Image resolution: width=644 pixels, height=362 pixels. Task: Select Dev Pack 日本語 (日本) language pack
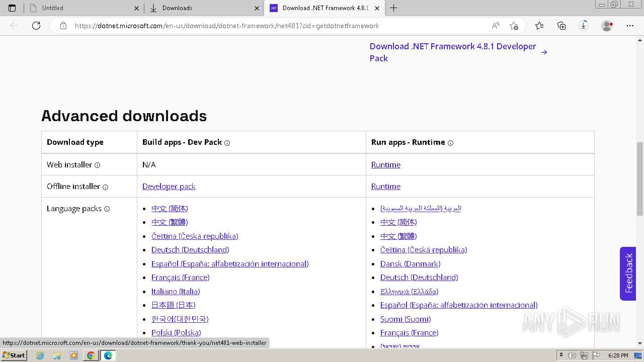click(x=173, y=305)
